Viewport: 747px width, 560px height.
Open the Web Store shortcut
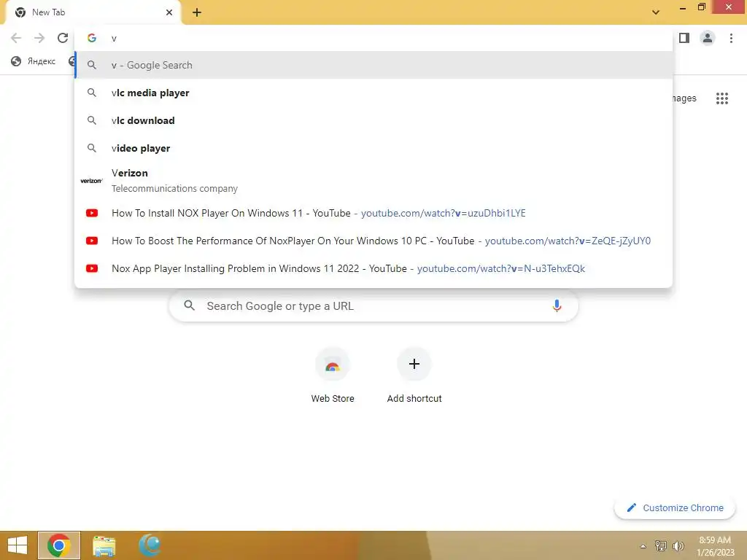[333, 376]
